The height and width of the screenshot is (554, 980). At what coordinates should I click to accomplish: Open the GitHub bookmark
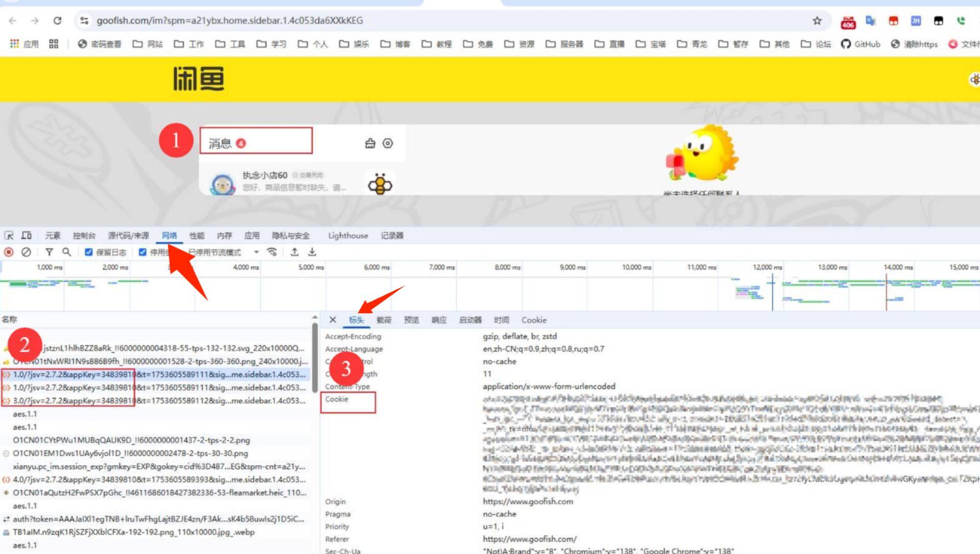pyautogui.click(x=861, y=44)
